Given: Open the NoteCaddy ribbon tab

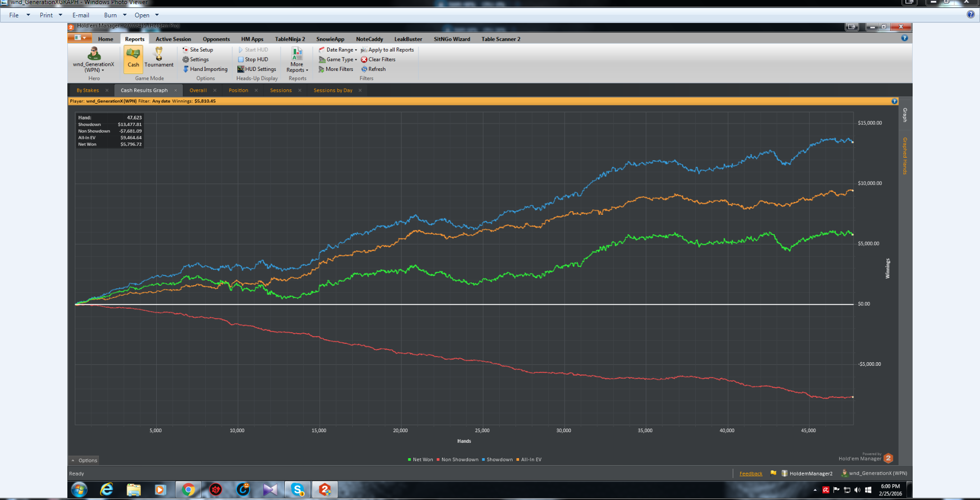Looking at the screenshot, I should click(x=370, y=39).
